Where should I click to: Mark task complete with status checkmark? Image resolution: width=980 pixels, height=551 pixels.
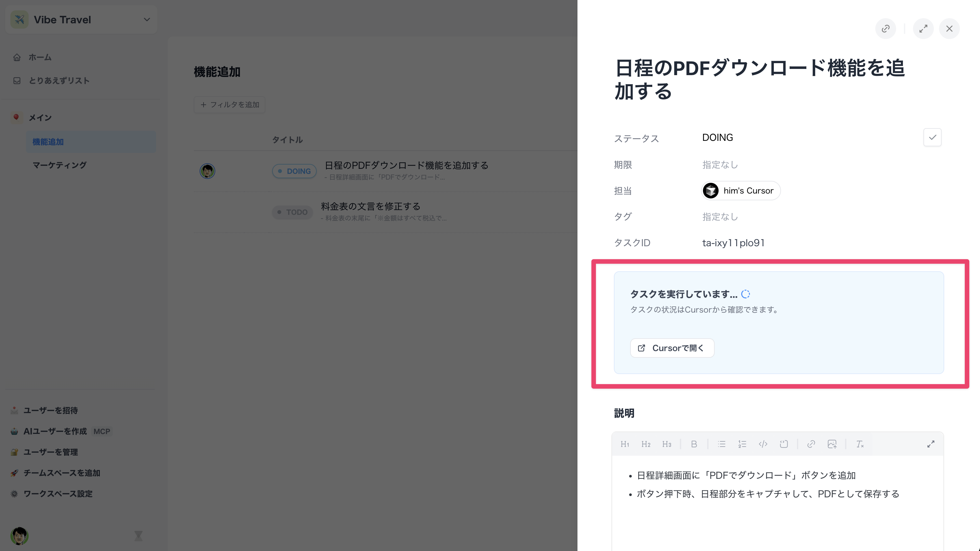[932, 137]
